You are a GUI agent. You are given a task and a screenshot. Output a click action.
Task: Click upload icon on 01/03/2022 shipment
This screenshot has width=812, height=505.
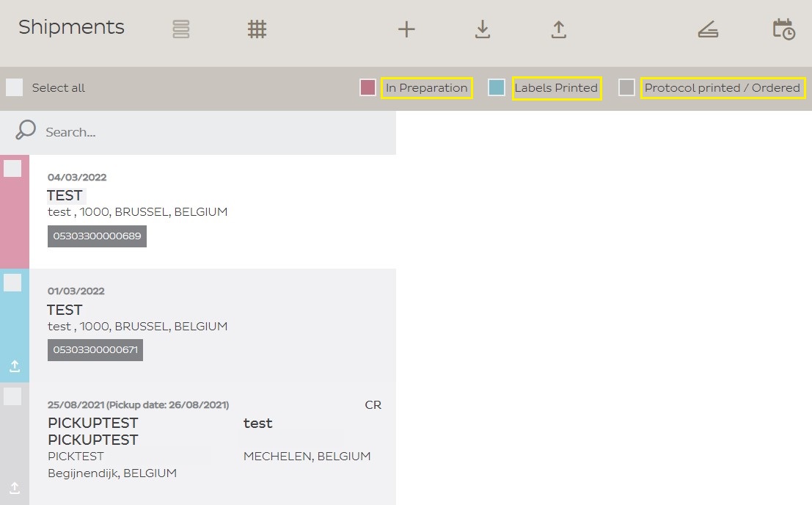pyautogui.click(x=15, y=366)
